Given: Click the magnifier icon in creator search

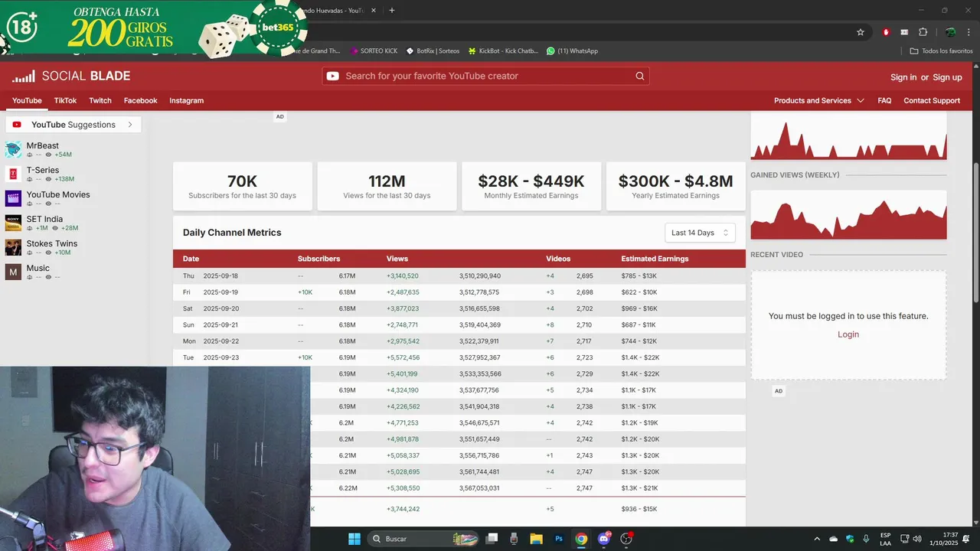Looking at the screenshot, I should pyautogui.click(x=640, y=76).
